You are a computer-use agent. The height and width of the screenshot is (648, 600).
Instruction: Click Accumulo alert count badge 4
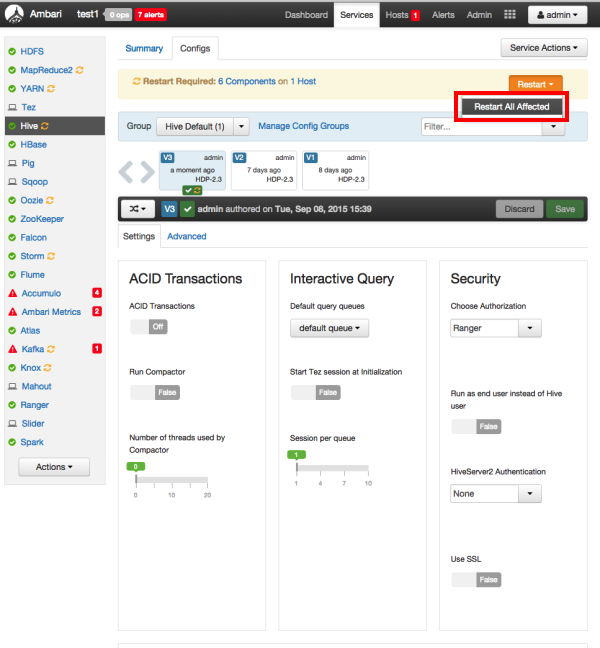97,293
